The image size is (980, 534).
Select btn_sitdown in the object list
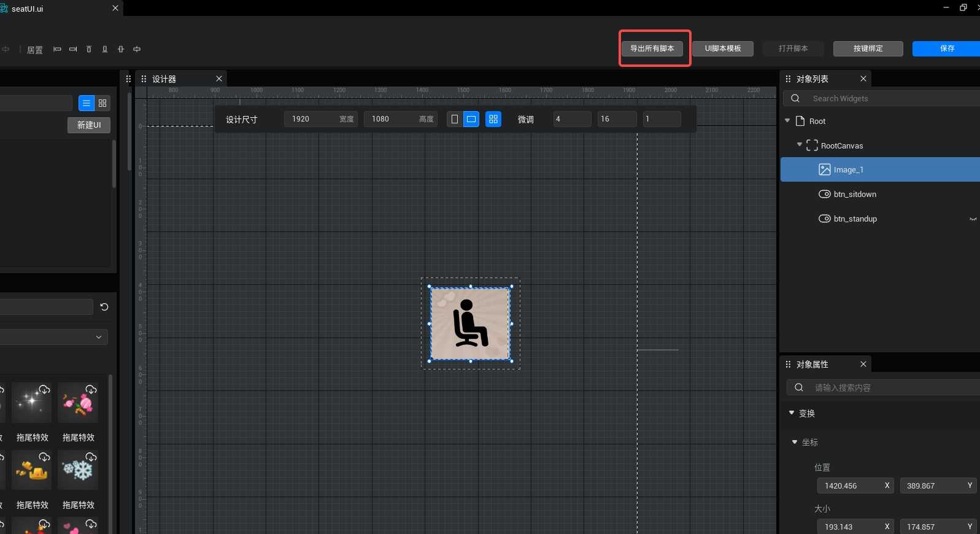880,194
